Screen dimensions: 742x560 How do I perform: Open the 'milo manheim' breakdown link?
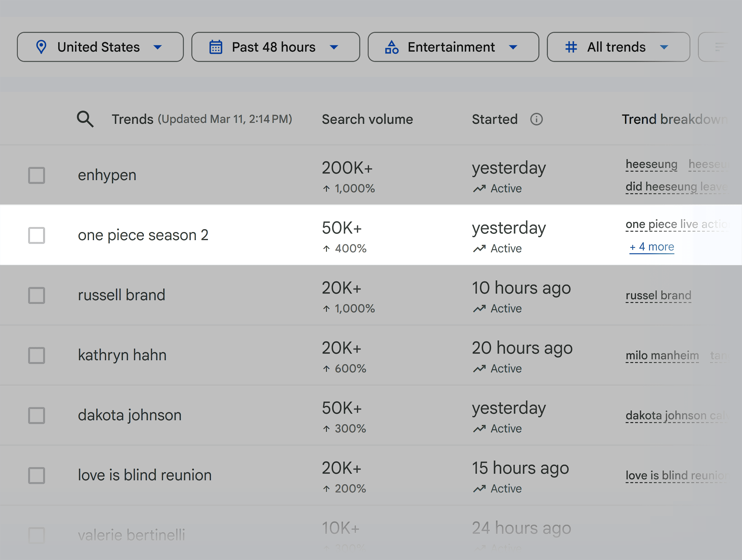pos(662,355)
